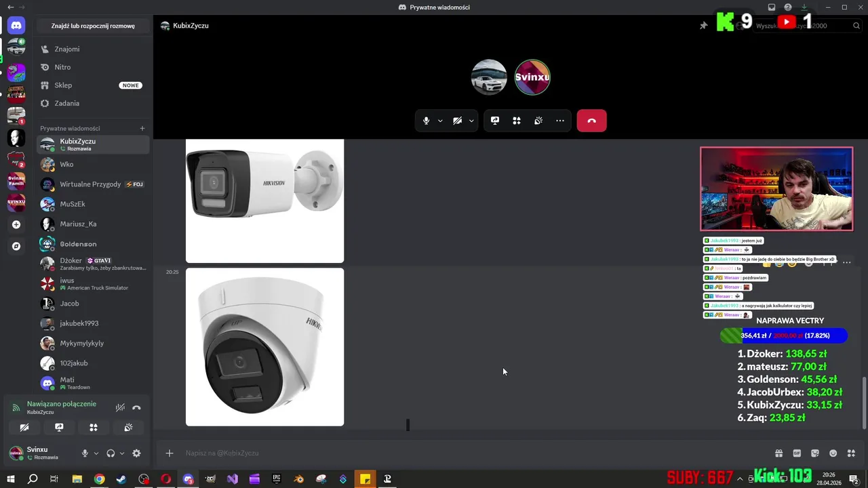
Task: Open Discord home direct messages icon
Action: pos(16,26)
